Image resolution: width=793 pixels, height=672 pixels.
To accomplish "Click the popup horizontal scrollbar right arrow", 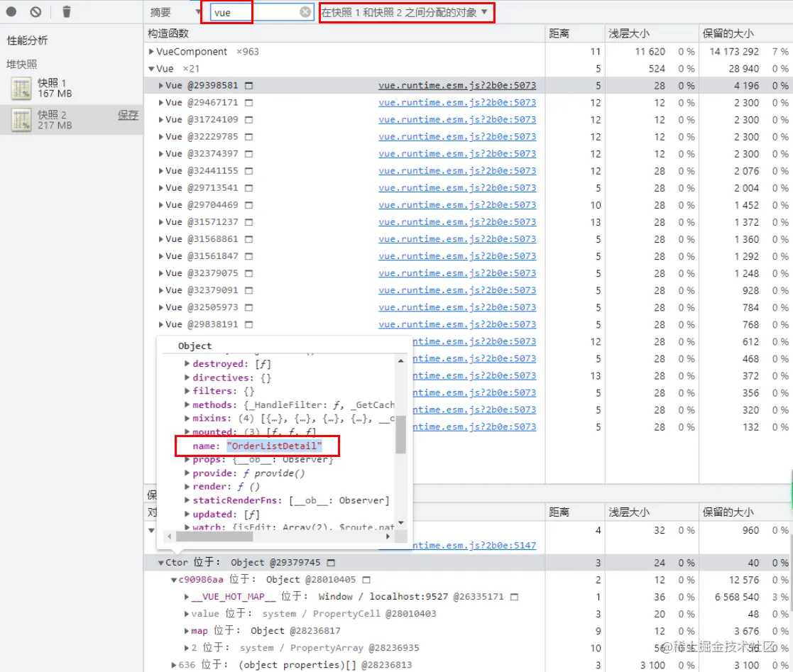I will tap(388, 536).
